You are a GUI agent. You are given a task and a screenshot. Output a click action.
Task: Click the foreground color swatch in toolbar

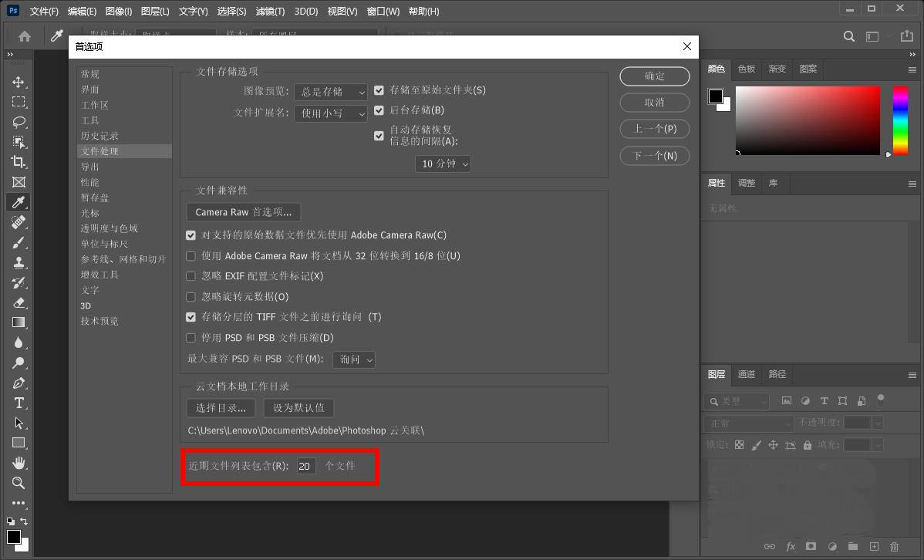tap(14, 536)
